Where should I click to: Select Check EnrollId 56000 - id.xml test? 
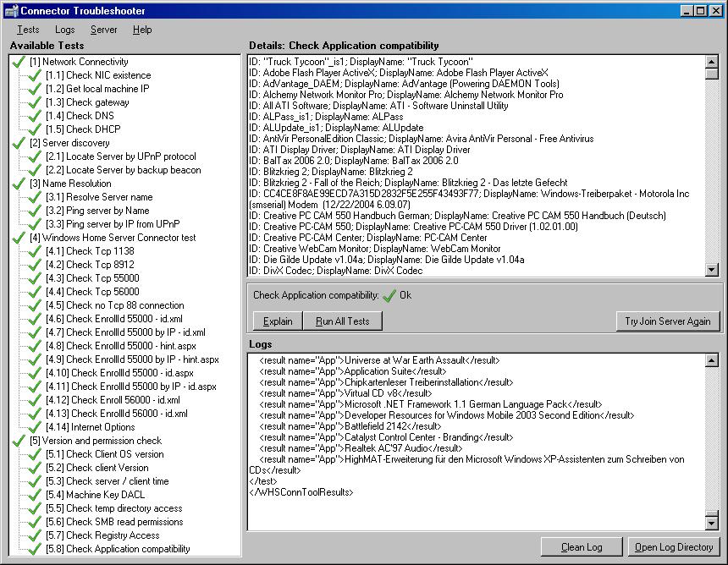pyautogui.click(x=117, y=414)
